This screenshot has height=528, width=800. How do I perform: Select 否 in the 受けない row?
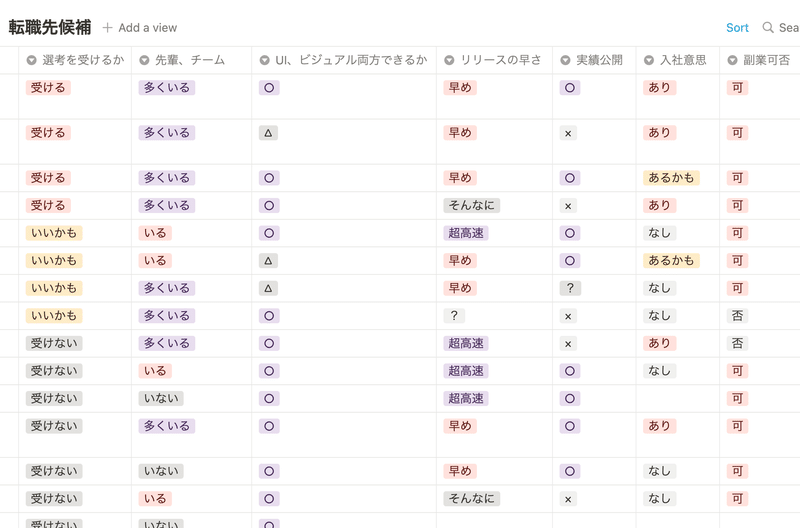point(737,343)
